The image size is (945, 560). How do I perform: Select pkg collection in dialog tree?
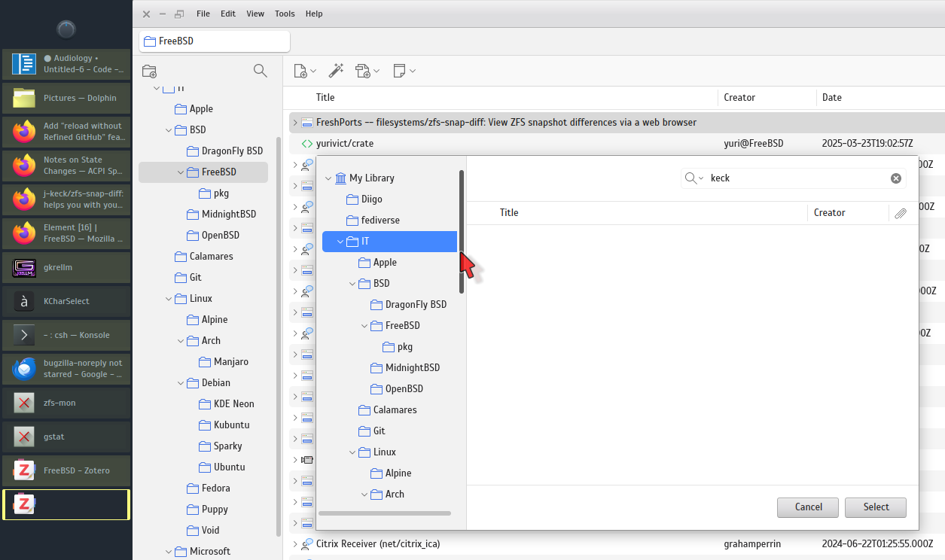[x=398, y=347]
